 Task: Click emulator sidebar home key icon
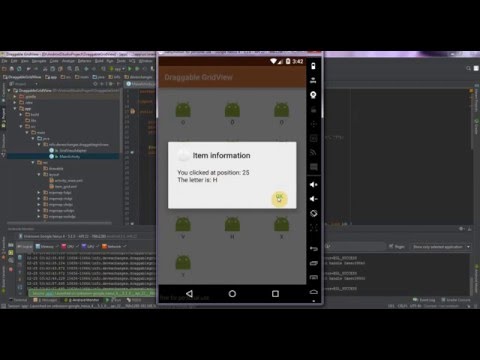[x=313, y=292]
